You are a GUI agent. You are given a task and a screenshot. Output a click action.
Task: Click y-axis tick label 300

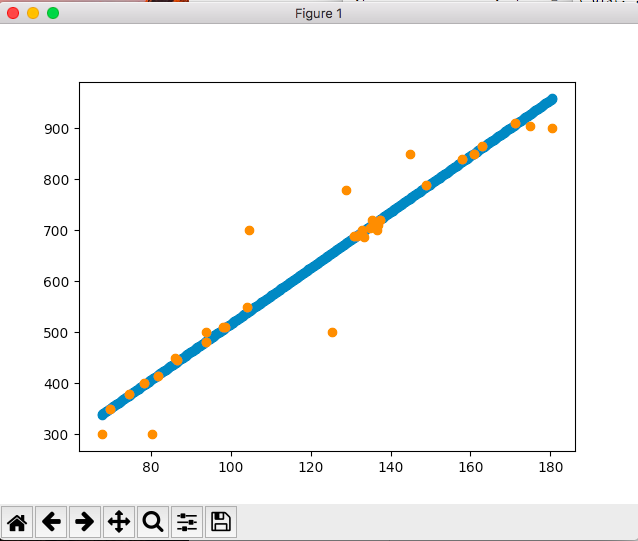57,435
